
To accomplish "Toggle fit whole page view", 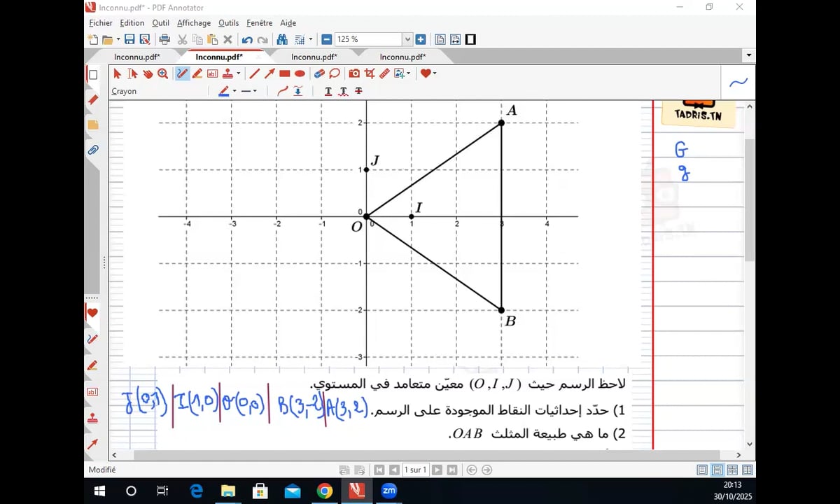I will click(x=440, y=40).
